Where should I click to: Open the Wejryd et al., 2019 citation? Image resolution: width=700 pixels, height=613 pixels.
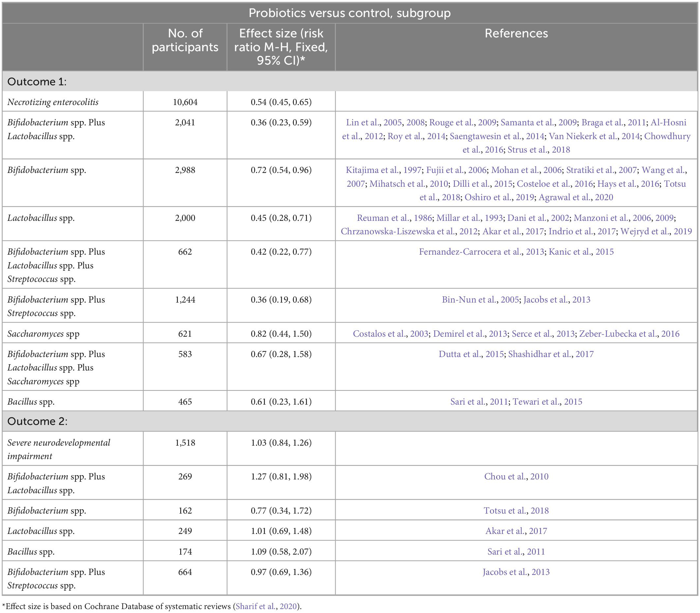(x=656, y=232)
